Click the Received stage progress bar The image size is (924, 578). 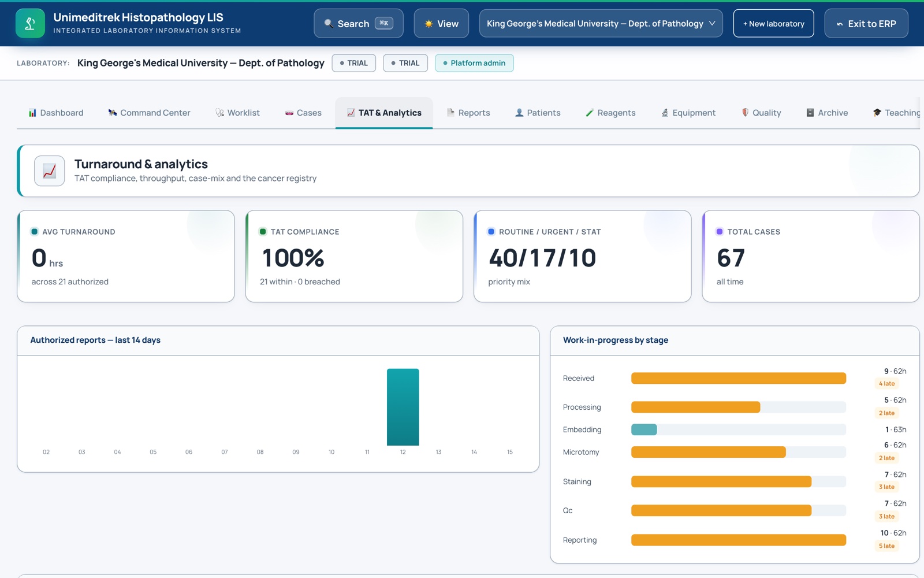[x=739, y=378]
